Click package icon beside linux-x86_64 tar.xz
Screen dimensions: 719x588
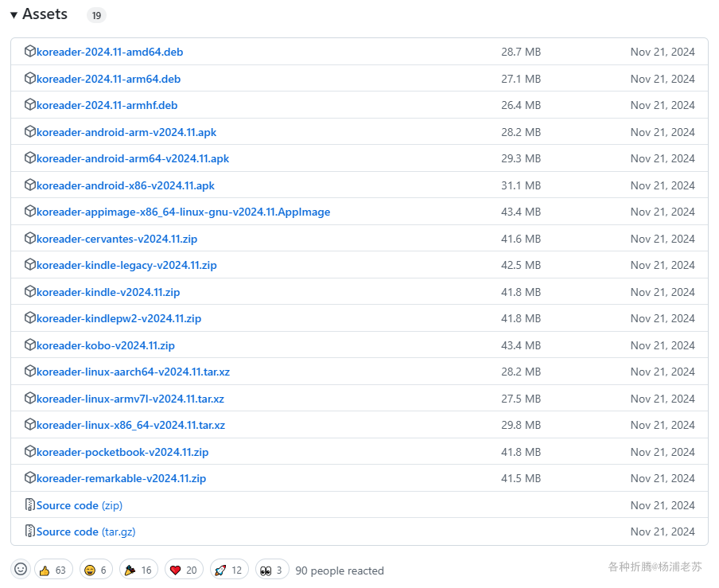pyautogui.click(x=29, y=424)
